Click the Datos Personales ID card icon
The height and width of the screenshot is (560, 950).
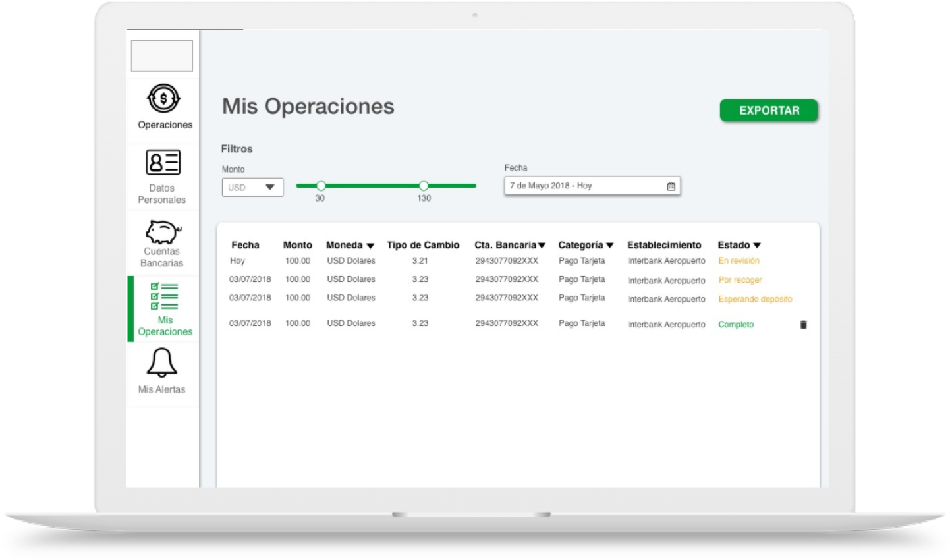tap(163, 163)
